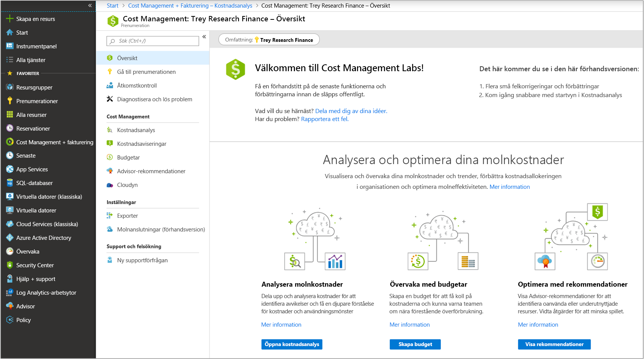Click the Analysera molnkostnader illustration
This screenshot has height=359, width=644.
point(315,239)
